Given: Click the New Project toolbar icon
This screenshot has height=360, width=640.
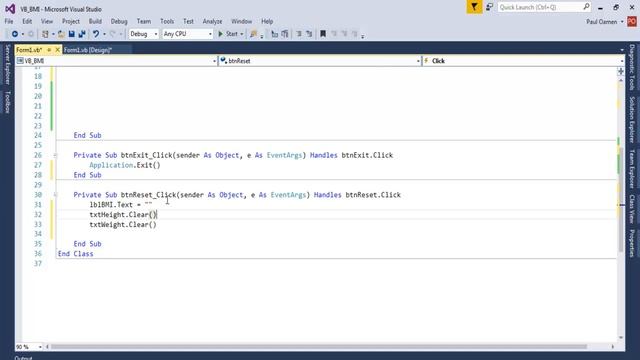Looking at the screenshot, I should tap(45, 34).
